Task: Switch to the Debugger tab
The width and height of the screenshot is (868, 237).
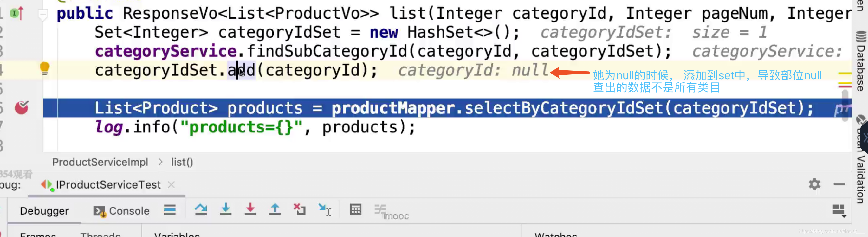Action: pyautogui.click(x=44, y=211)
